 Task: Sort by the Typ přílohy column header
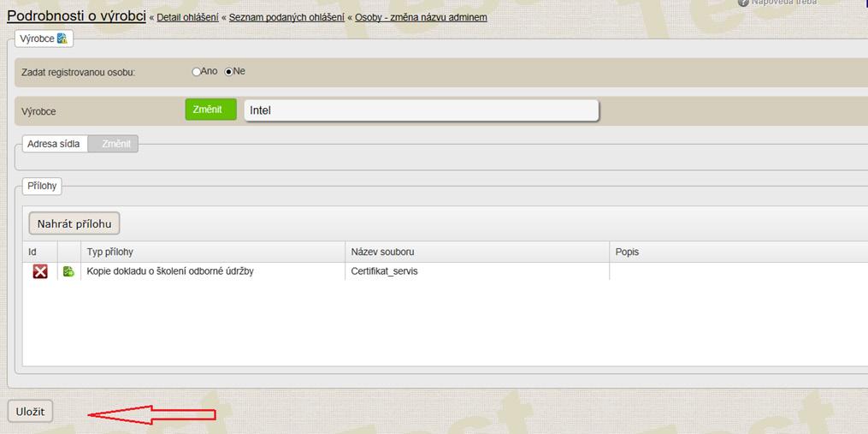pos(213,253)
